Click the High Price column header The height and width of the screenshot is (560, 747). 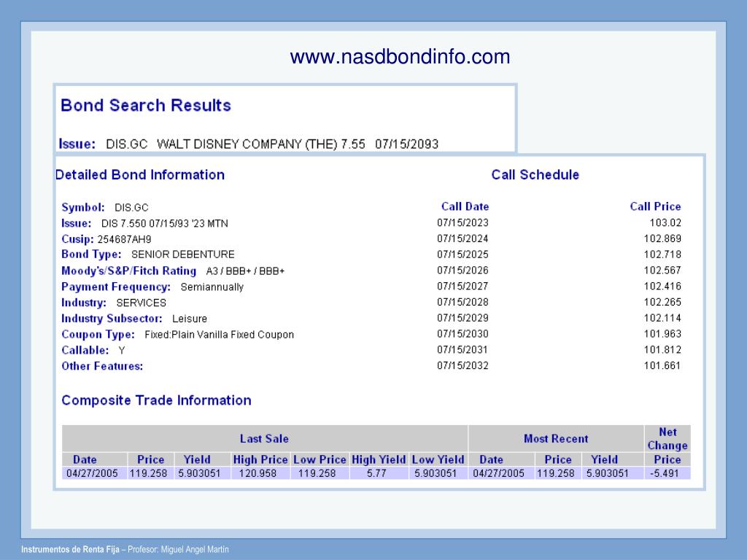click(x=260, y=459)
